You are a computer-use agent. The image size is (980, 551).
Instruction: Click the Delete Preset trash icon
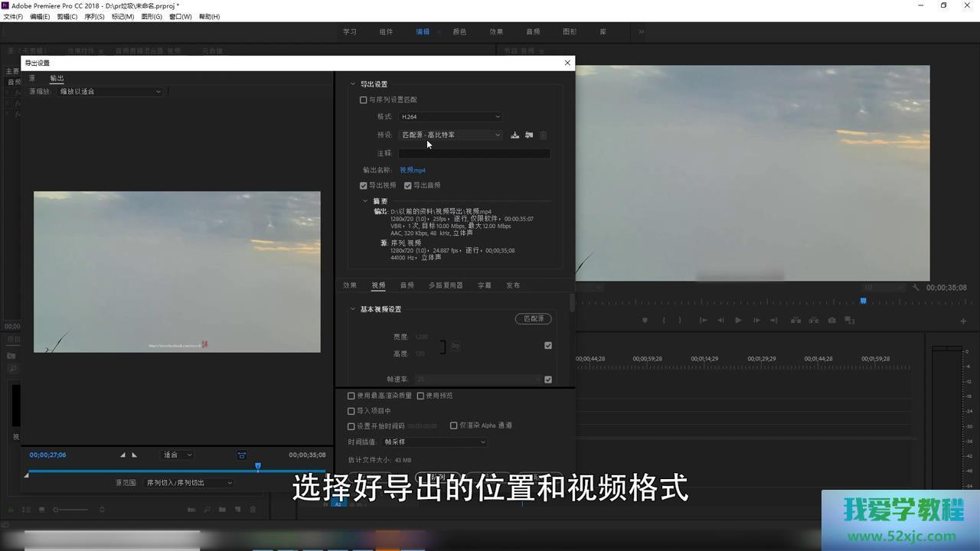[x=544, y=135]
